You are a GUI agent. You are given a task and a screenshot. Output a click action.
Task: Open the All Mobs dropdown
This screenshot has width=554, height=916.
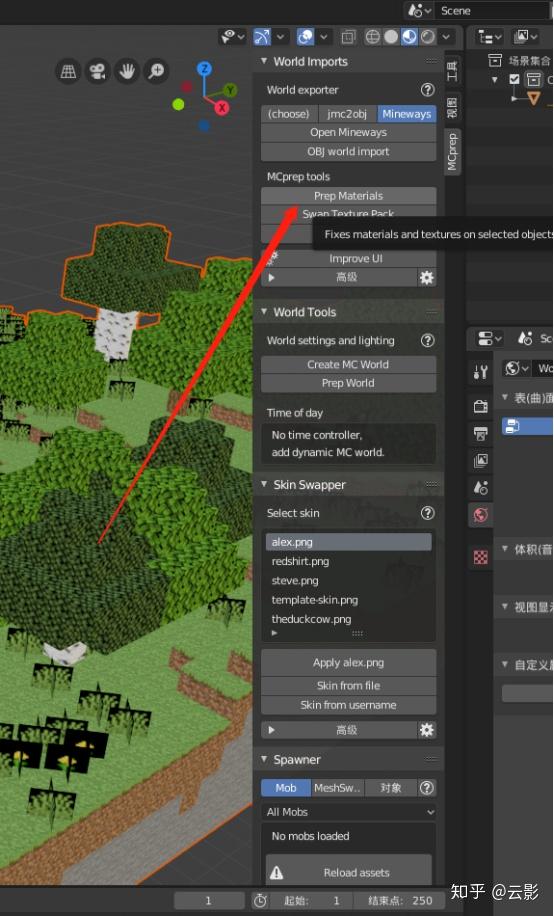click(x=348, y=811)
